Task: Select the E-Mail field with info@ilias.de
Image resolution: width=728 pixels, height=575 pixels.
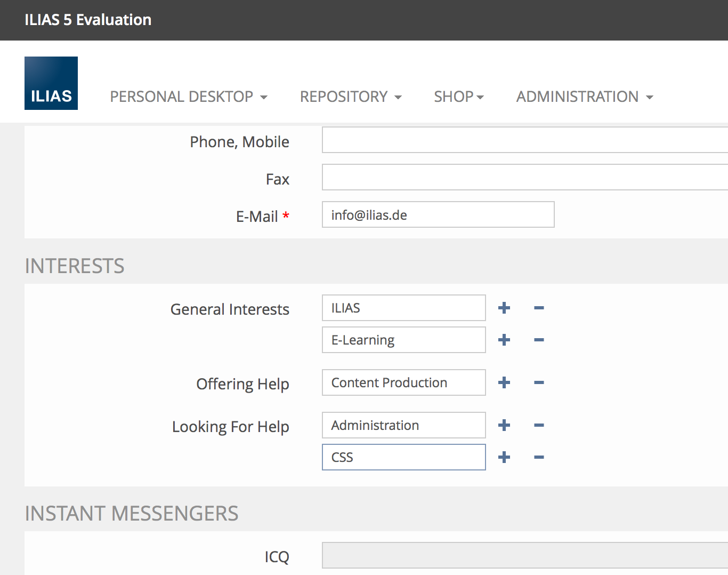Action: point(438,214)
